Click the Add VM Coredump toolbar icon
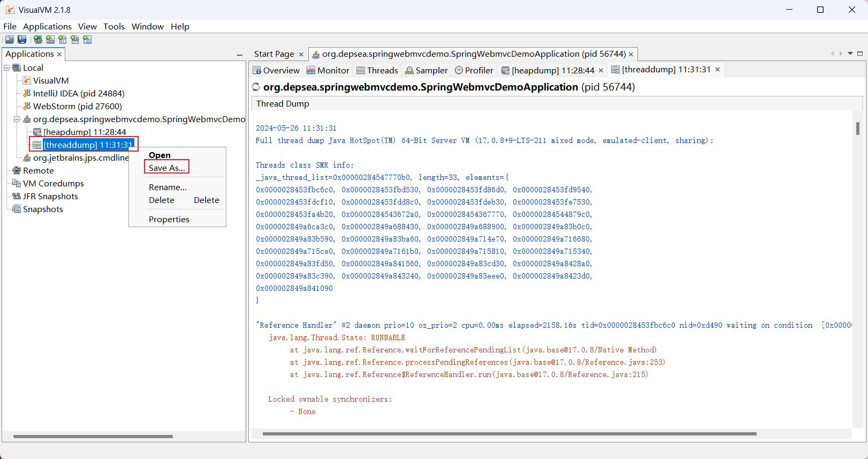The width and height of the screenshot is (868, 459). pos(63,40)
